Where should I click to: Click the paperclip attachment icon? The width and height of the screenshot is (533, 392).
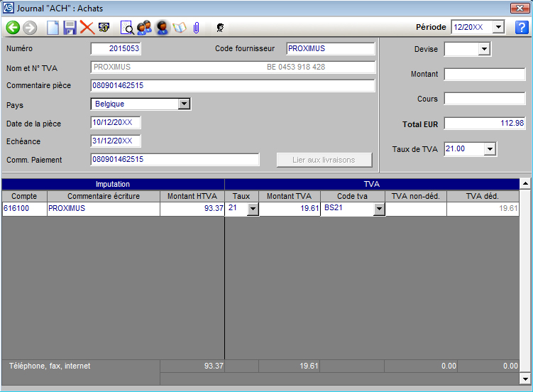196,28
